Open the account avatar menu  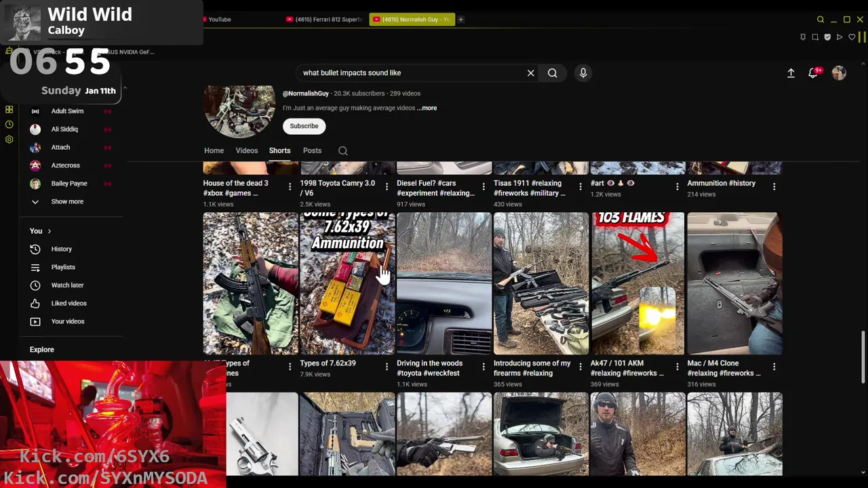pyautogui.click(x=840, y=73)
